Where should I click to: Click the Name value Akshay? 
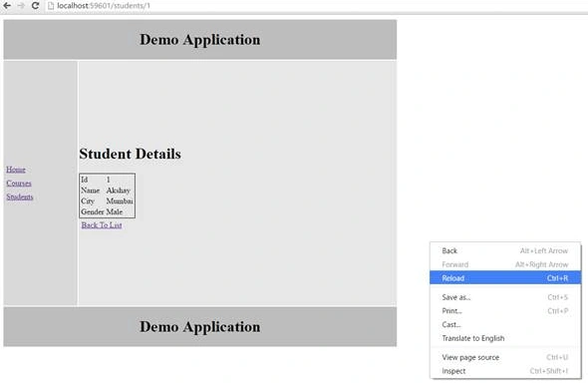119,191
